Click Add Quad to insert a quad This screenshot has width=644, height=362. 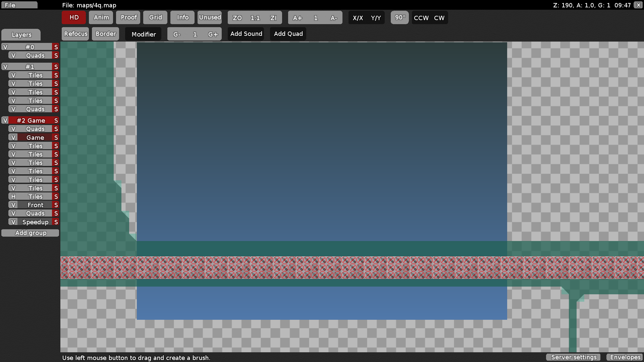(x=288, y=34)
